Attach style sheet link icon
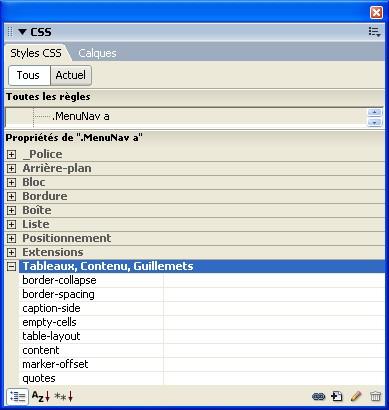Image resolution: width=389 pixels, height=410 pixels. 318,396
